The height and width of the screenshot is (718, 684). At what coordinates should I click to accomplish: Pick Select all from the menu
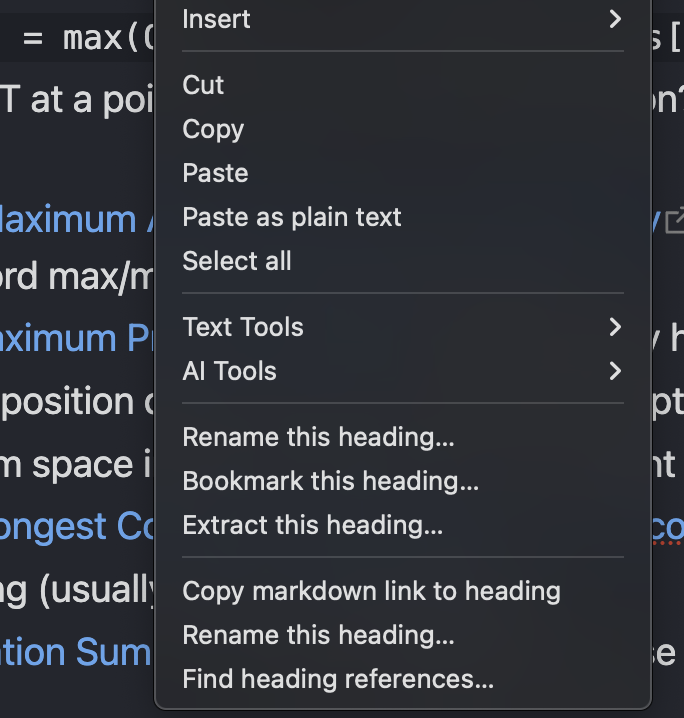(403, 261)
